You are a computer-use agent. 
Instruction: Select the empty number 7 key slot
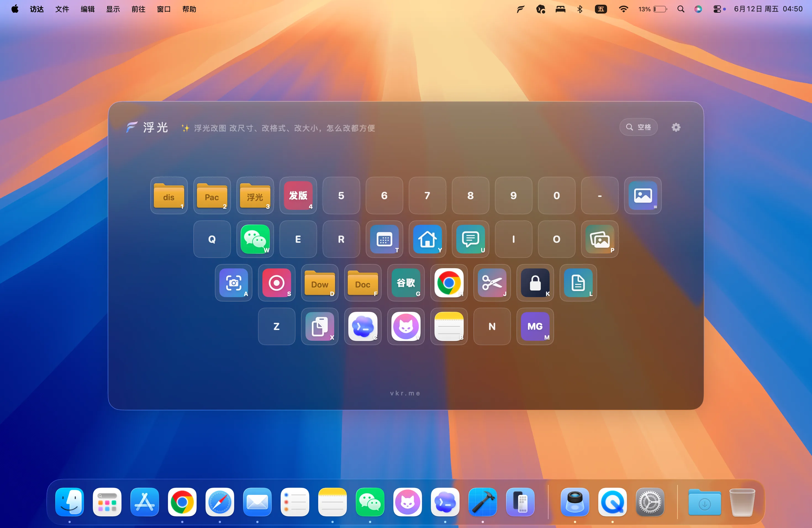[427, 196]
